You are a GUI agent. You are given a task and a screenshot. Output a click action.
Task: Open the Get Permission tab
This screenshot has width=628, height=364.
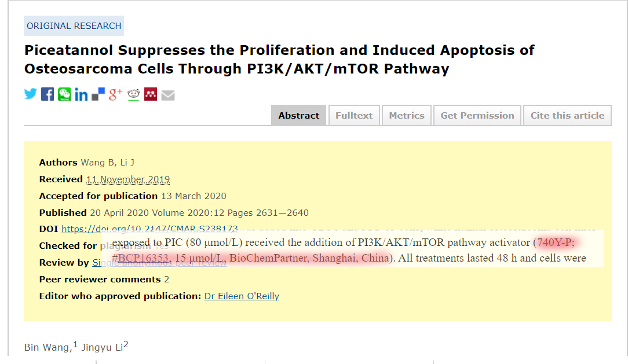477,115
